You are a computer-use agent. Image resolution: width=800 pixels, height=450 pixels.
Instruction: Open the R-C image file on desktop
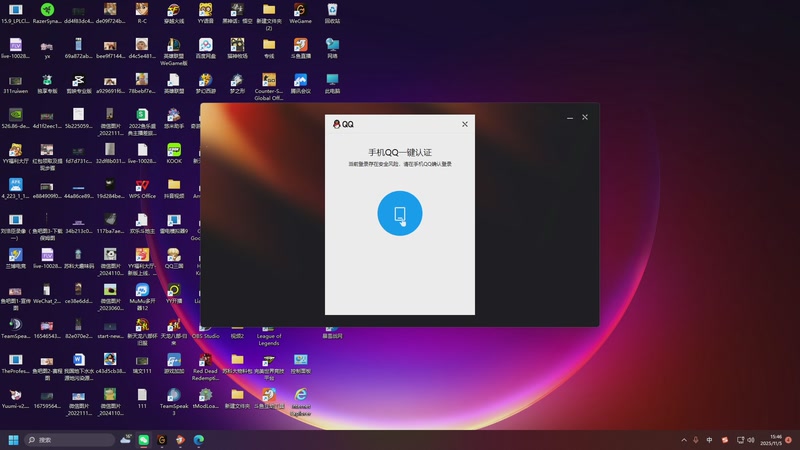tap(142, 13)
